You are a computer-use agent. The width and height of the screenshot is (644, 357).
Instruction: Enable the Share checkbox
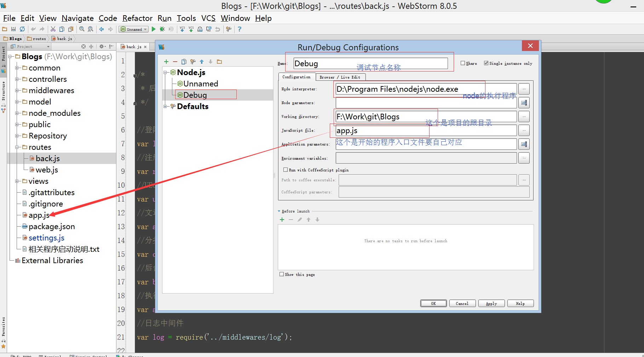[x=463, y=63]
